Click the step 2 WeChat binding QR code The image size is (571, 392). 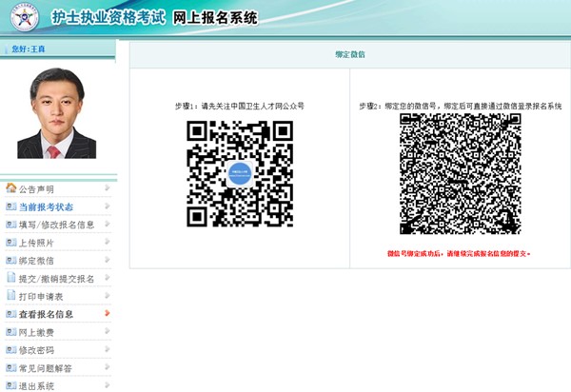click(461, 173)
